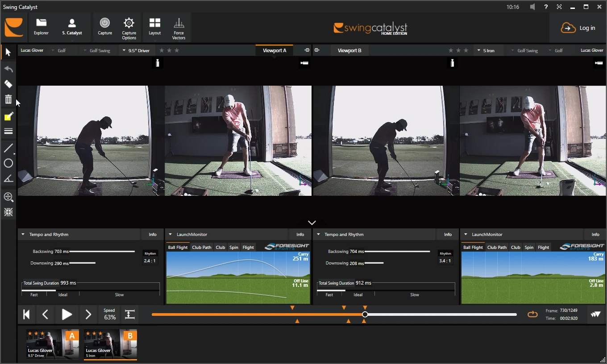Expand the 9.5° Driver club dropdown
607x364 pixels.
click(x=136, y=50)
